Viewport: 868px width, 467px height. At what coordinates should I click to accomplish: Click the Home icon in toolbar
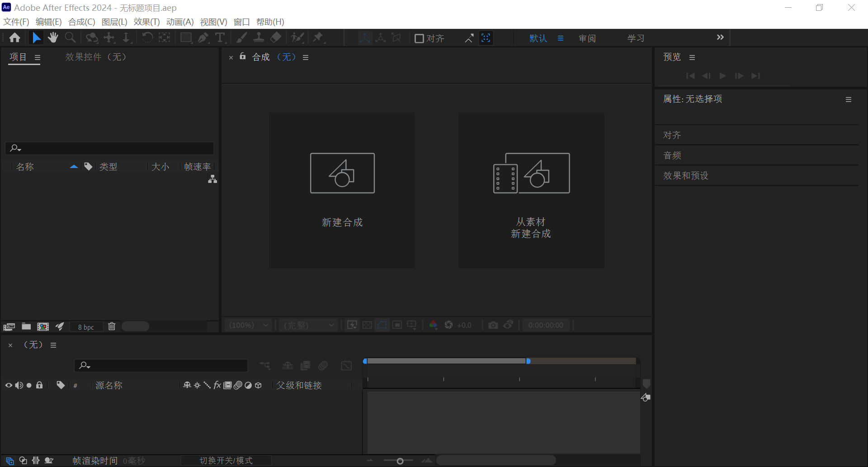pyautogui.click(x=15, y=38)
